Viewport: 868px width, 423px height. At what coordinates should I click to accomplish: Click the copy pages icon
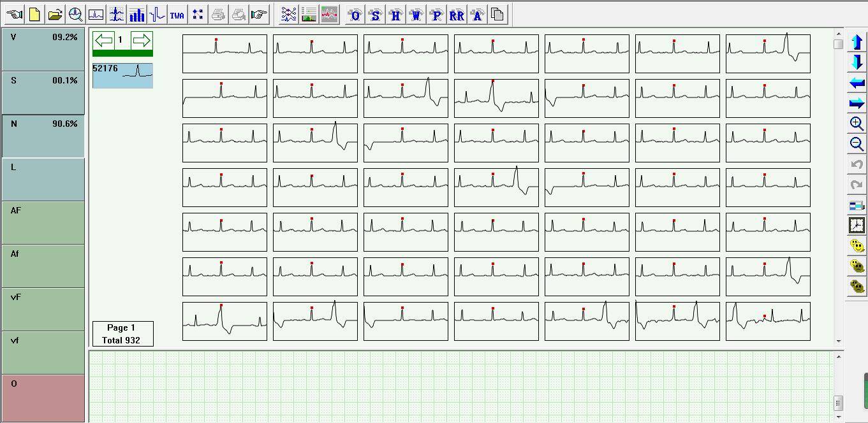tap(497, 15)
